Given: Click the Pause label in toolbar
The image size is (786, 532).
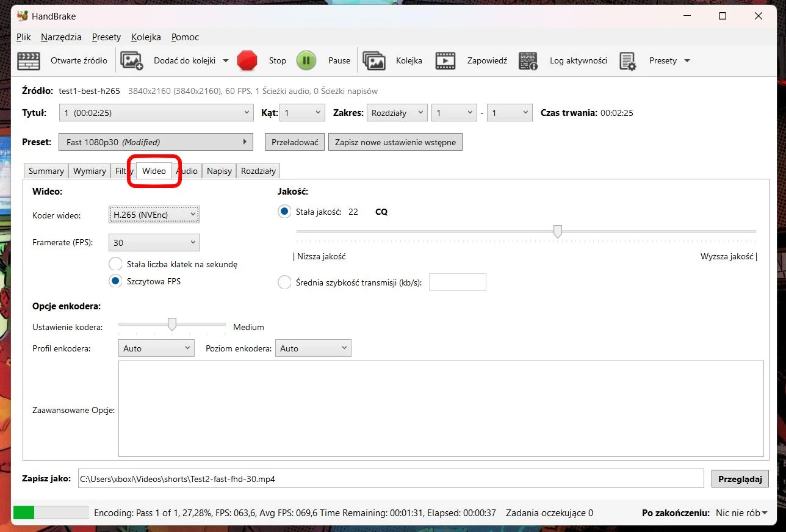Looking at the screenshot, I should 339,60.
